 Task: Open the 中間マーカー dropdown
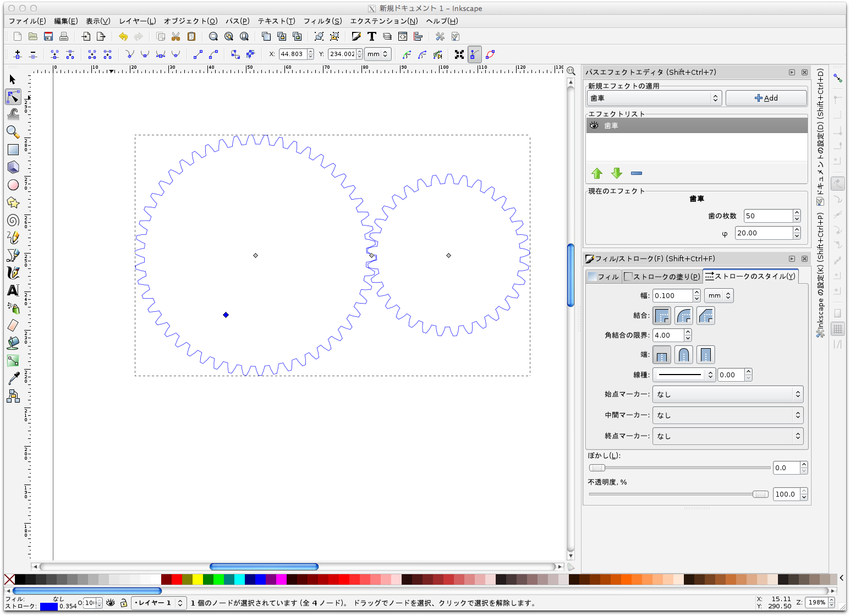pos(728,415)
